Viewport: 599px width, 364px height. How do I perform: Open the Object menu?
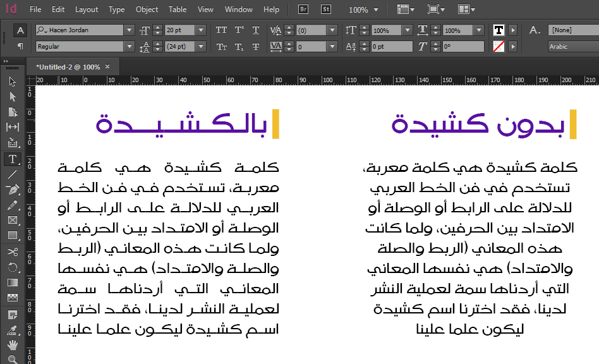click(x=147, y=9)
